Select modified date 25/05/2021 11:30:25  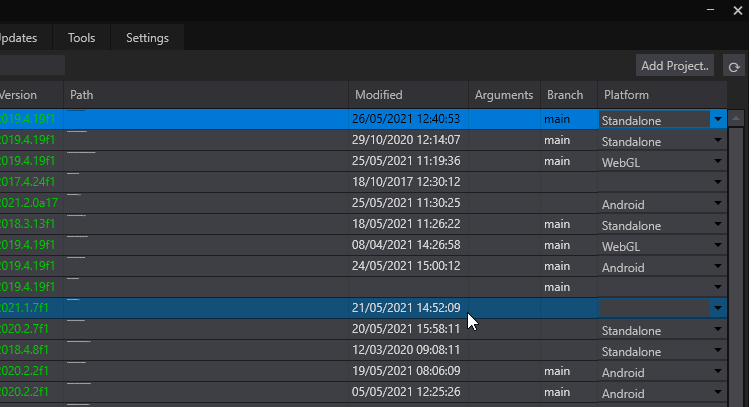[x=406, y=203]
